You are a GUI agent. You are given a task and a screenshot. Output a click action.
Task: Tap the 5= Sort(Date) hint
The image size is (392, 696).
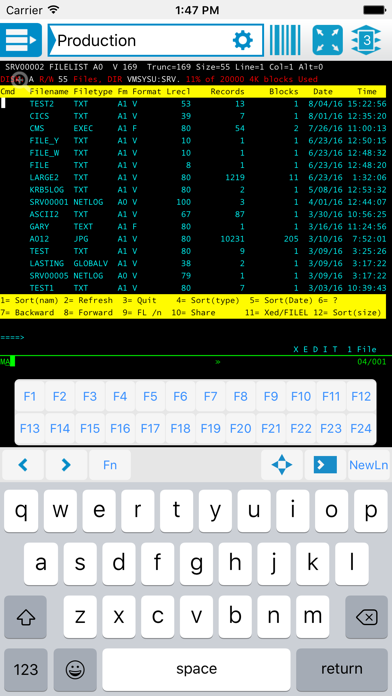281,300
